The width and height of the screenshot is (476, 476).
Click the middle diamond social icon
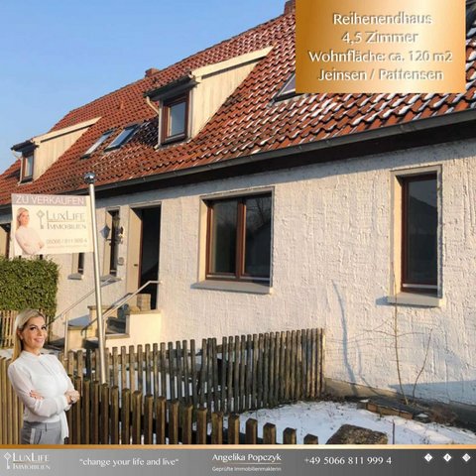click(x=447, y=457)
